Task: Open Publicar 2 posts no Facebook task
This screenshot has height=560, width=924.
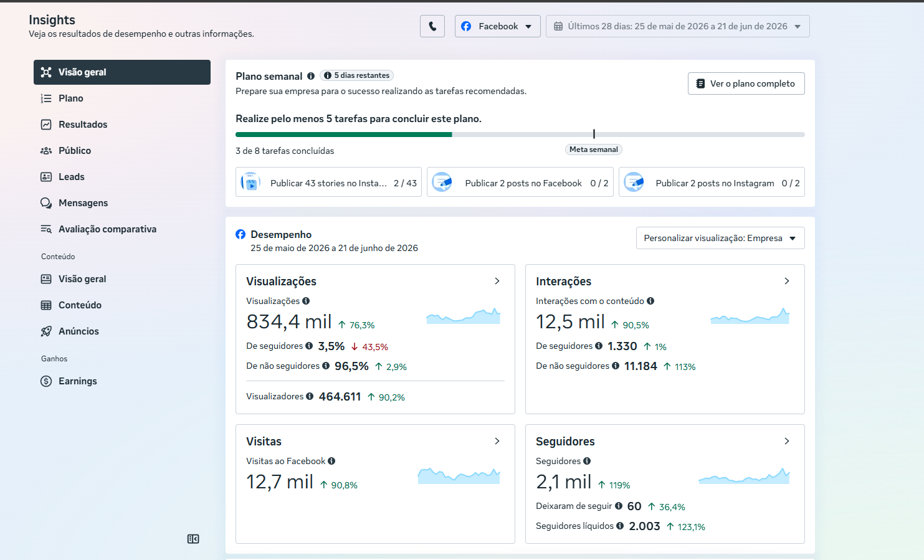Action: pos(520,182)
